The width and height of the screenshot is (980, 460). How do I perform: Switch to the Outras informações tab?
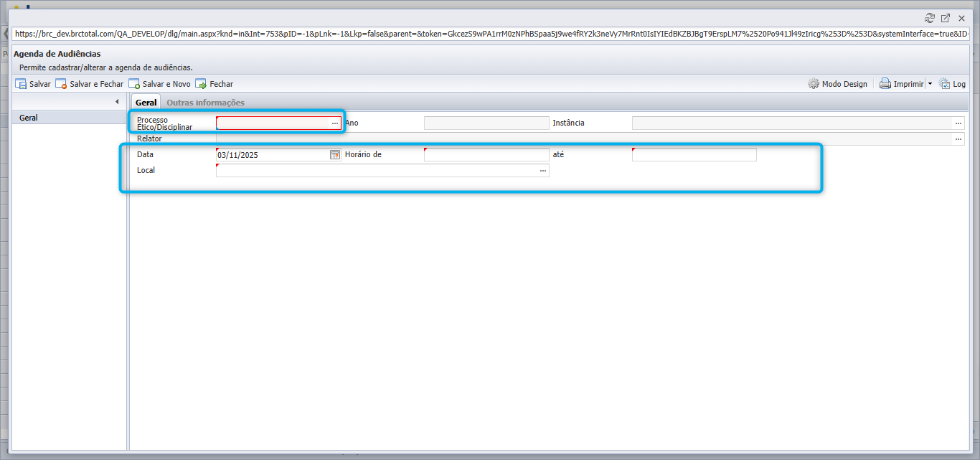click(x=205, y=103)
